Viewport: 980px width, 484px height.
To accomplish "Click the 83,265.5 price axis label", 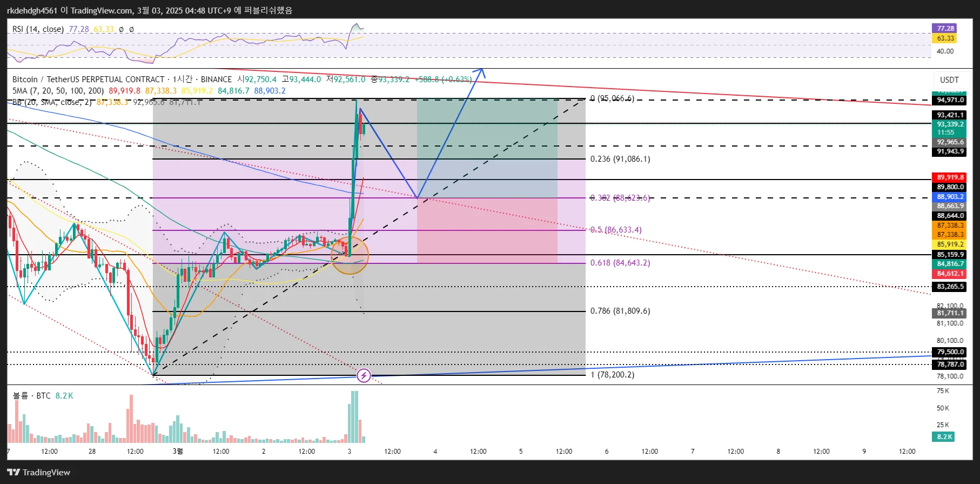I will pos(950,287).
